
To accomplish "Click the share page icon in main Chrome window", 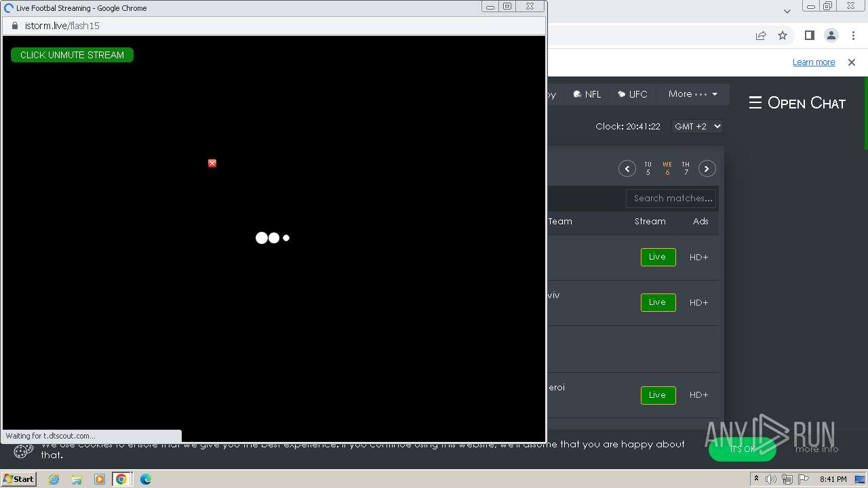I will 761,35.
